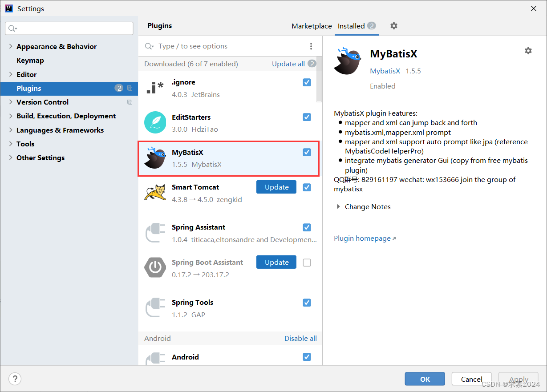Image resolution: width=547 pixels, height=392 pixels.
Task: Update the Smart Tomcat plugin
Action: (276, 187)
